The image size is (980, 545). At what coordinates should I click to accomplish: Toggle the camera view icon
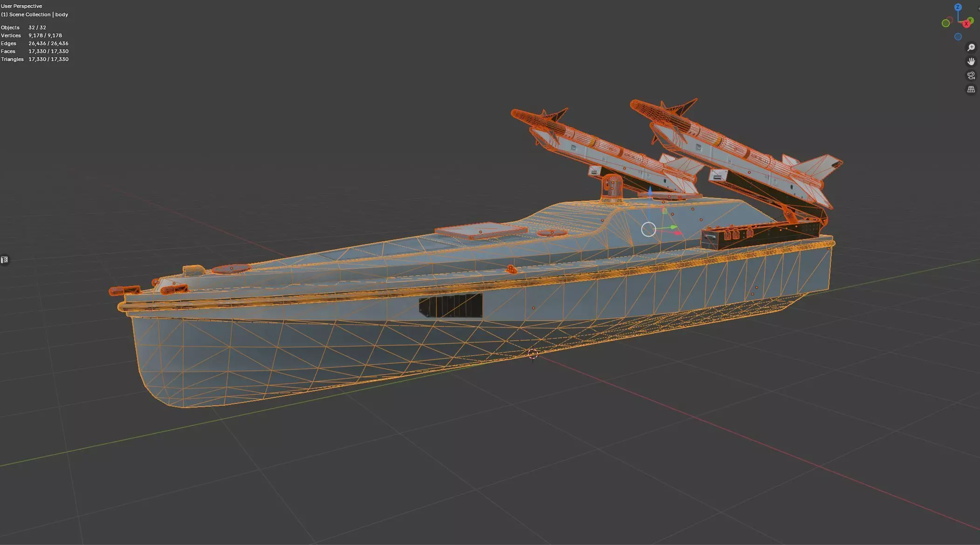coord(971,75)
